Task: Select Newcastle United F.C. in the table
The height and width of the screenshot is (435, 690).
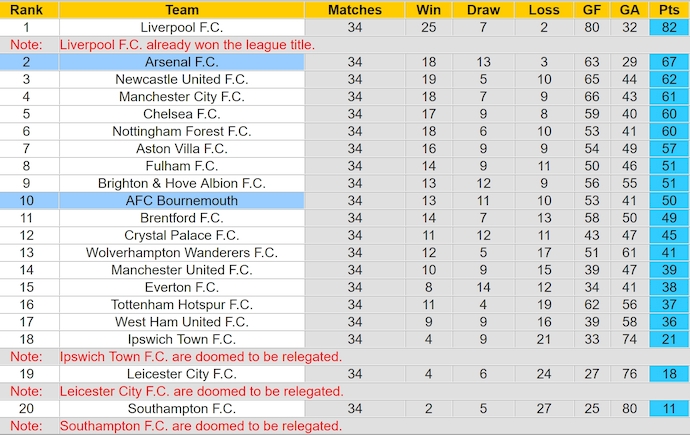Action: [x=182, y=79]
